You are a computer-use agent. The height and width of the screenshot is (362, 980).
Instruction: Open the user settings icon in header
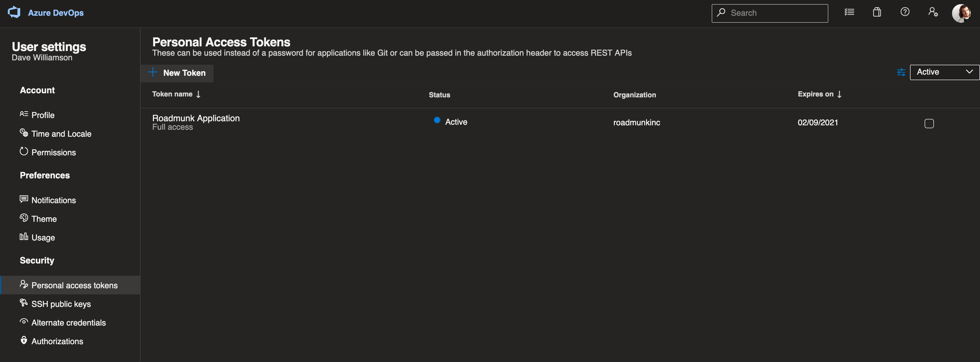[933, 12]
